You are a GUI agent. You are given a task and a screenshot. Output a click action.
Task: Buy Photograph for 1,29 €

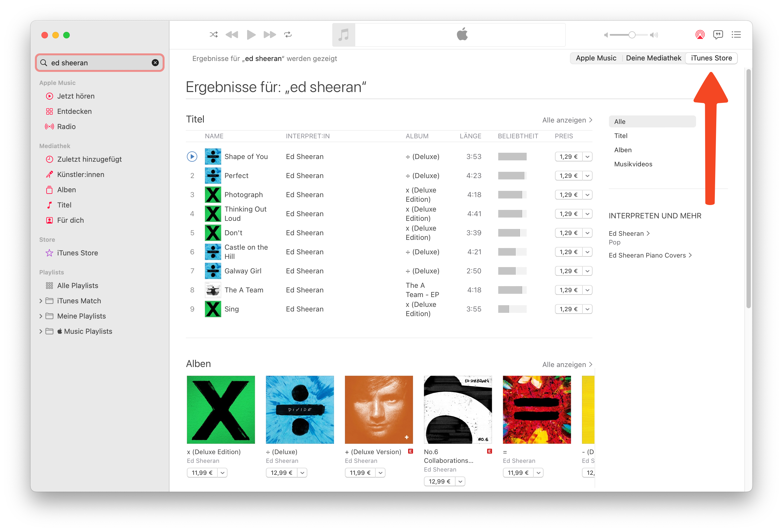pos(568,195)
